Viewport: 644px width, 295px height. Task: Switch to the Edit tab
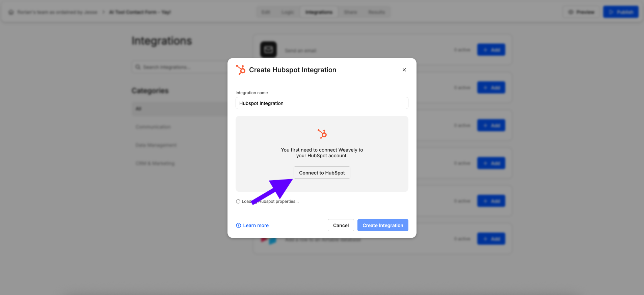click(x=266, y=12)
